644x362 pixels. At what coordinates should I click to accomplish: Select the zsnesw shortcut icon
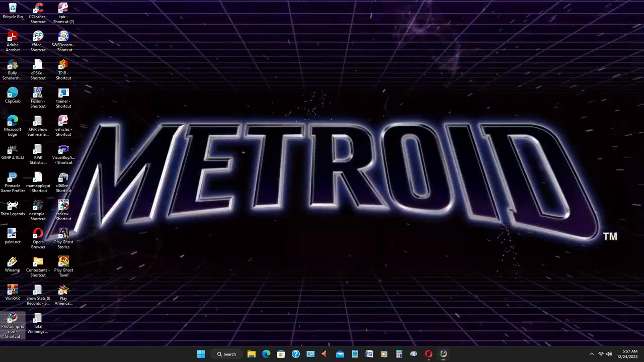[x=63, y=210]
